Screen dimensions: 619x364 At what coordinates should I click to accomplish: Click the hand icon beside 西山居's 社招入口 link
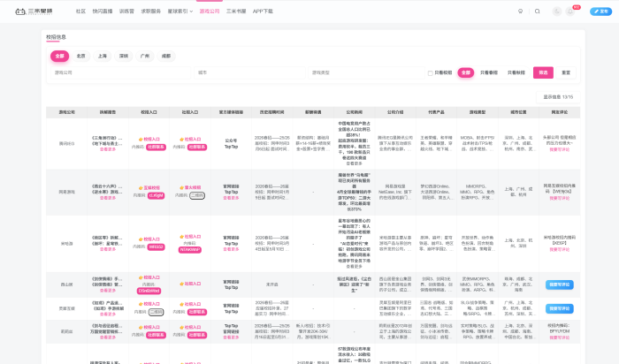click(x=181, y=284)
